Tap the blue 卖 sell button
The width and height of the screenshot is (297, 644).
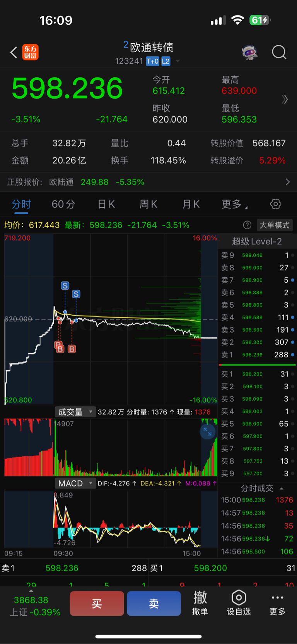click(154, 603)
